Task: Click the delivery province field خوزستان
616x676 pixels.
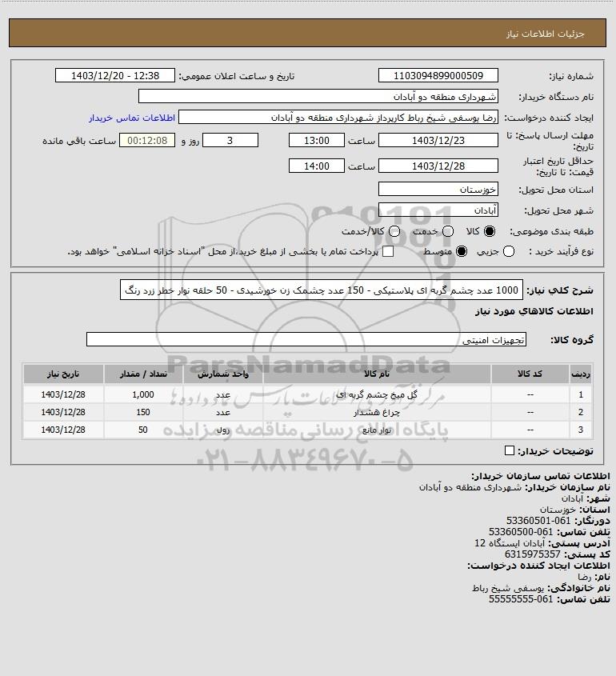Action: tap(438, 190)
